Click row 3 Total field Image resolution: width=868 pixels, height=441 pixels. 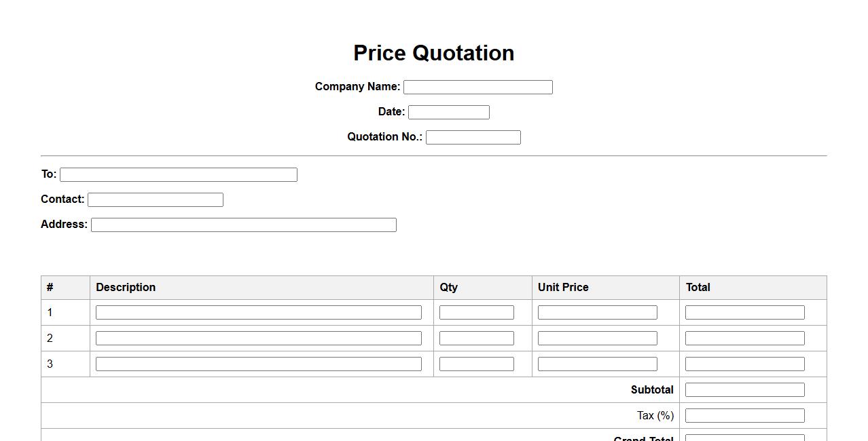coord(744,364)
